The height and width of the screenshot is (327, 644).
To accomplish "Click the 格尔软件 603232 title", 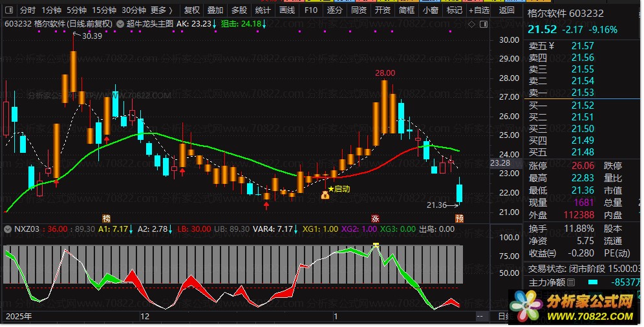I will [x=566, y=13].
